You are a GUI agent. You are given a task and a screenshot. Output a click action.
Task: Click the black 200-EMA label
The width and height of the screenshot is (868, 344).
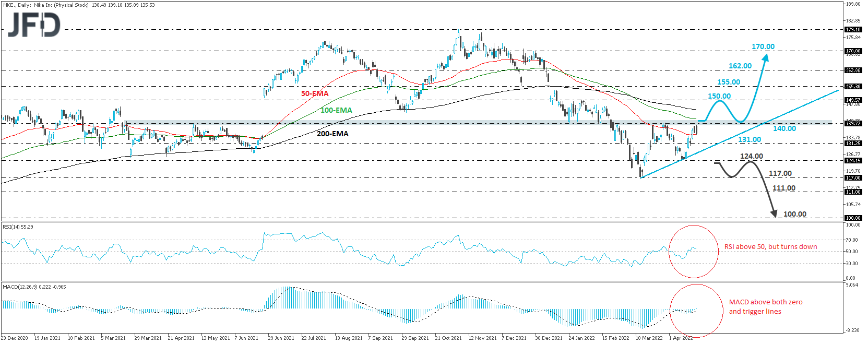click(x=332, y=134)
